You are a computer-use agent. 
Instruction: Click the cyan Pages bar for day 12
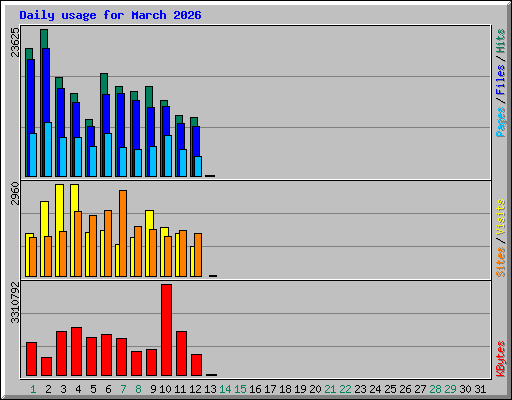pos(198,166)
